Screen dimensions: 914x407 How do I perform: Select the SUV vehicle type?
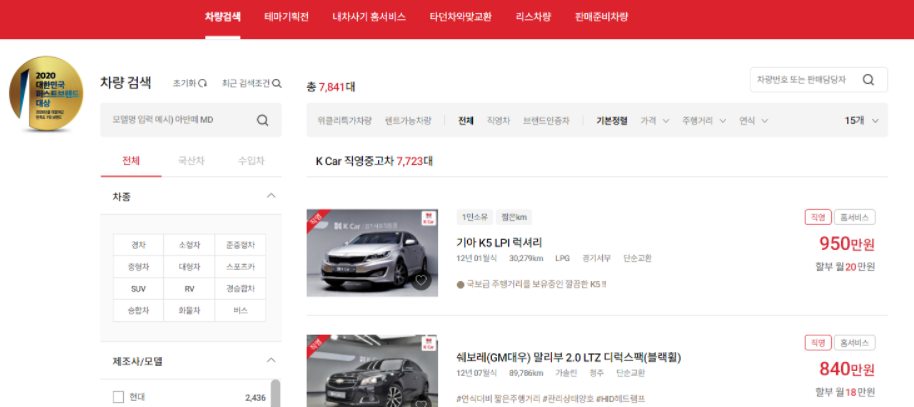pos(138,289)
